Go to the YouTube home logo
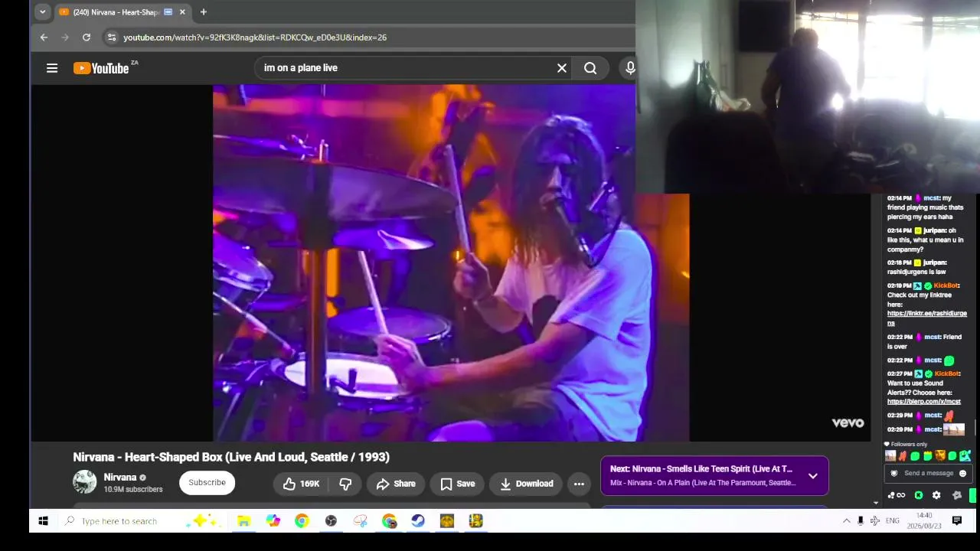The height and width of the screenshot is (551, 980). click(x=102, y=68)
